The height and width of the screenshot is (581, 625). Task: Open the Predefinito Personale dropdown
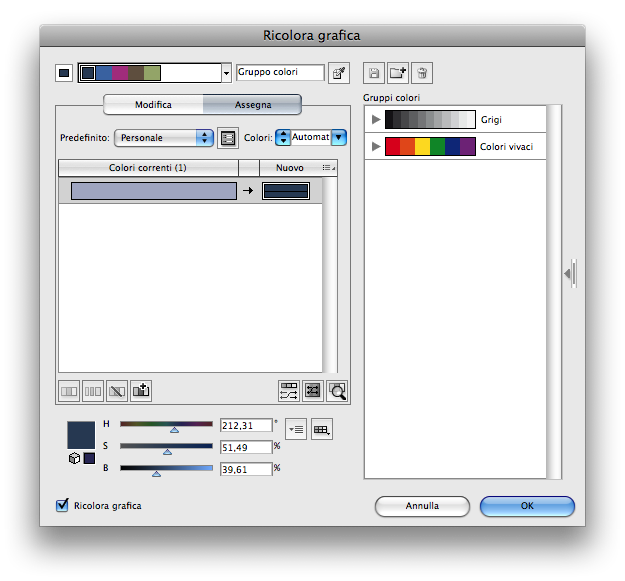point(164,138)
